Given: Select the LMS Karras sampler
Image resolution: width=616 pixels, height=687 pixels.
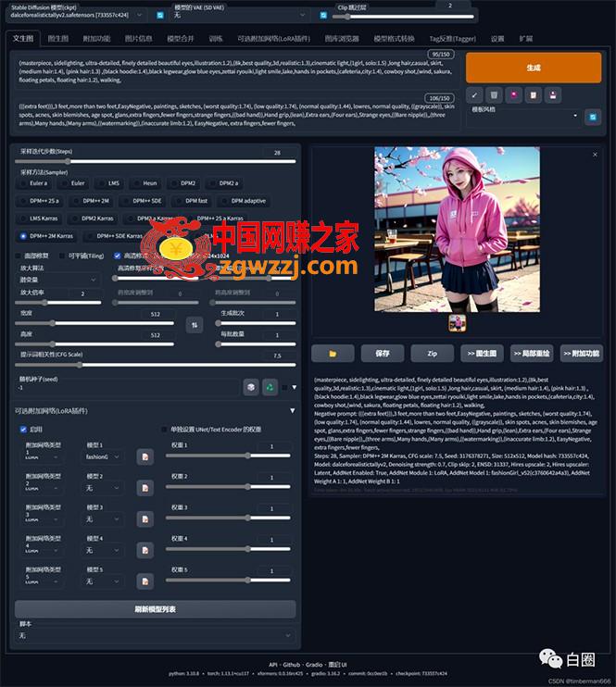Looking at the screenshot, I should coord(40,219).
